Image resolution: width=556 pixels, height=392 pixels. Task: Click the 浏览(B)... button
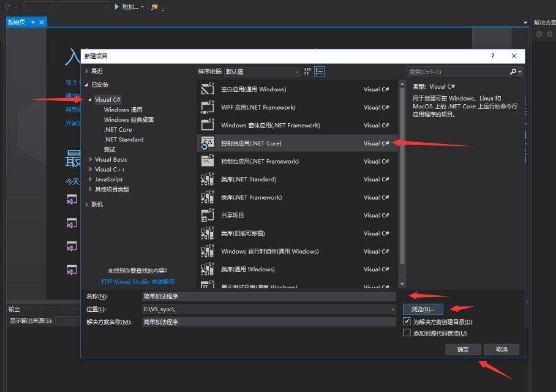point(423,309)
